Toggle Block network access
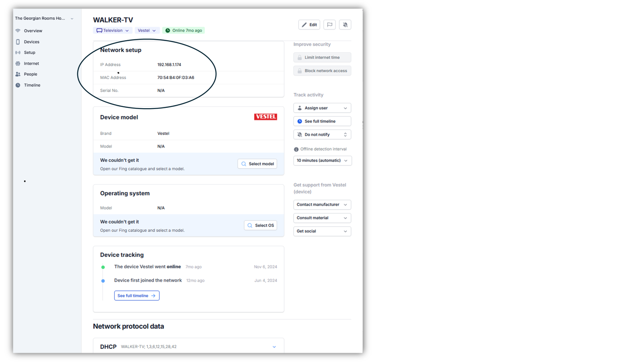This screenshot has height=362, width=644. pyautogui.click(x=322, y=71)
